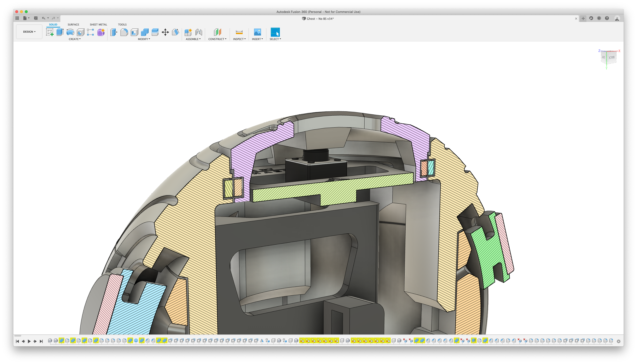
Task: Select the Offset Plane construct tool
Action: [x=217, y=32]
